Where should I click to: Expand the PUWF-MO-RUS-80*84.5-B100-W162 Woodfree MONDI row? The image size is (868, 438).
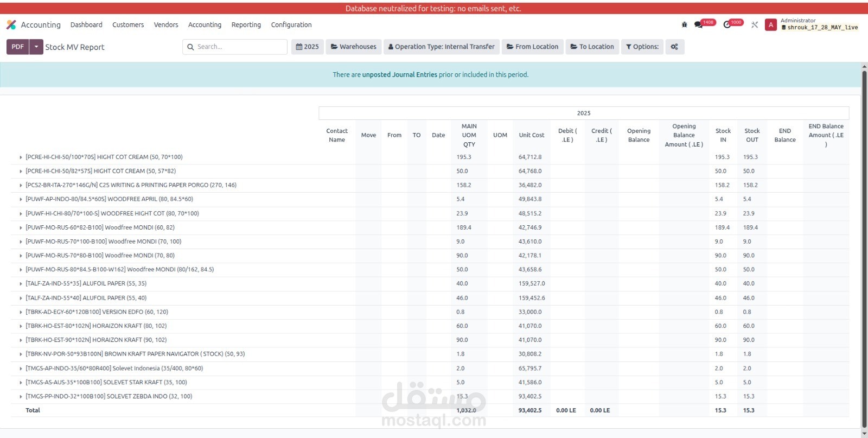coord(21,270)
